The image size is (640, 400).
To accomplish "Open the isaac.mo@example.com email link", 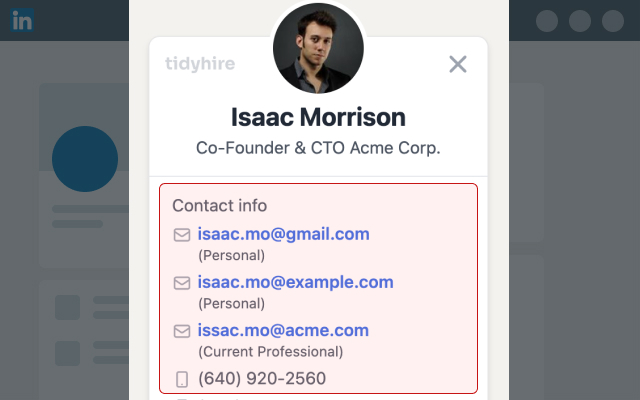I will [296, 282].
